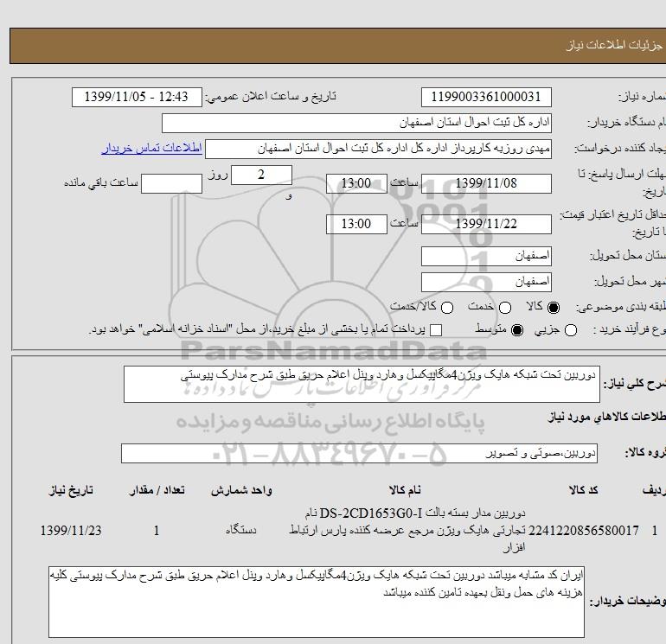Click the need date cell 1399/11/23
Viewport: 666px width, 644px height.
pos(71,531)
